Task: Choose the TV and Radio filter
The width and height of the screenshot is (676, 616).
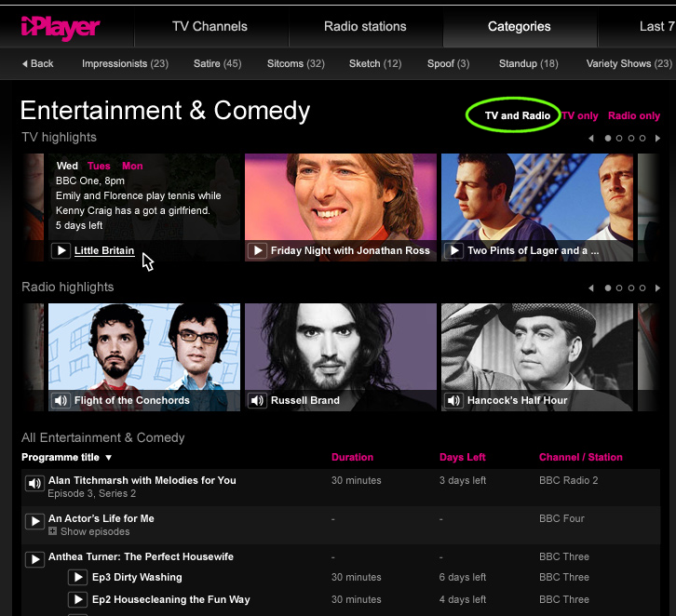Action: pyautogui.click(x=517, y=116)
